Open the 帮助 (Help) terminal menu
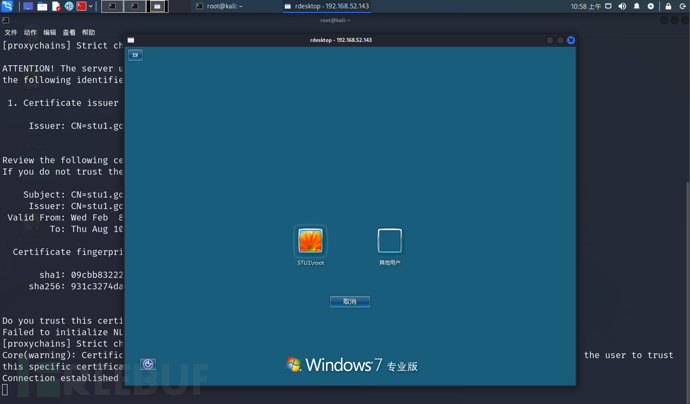The width and height of the screenshot is (690, 404). coord(89,32)
